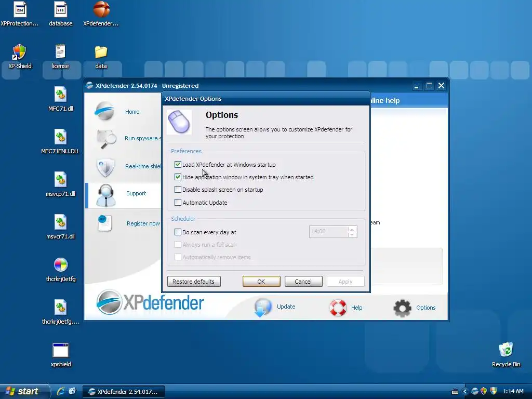Select the xpshield window icon on desktop
Viewport: 532px width, 399px height.
point(61,351)
